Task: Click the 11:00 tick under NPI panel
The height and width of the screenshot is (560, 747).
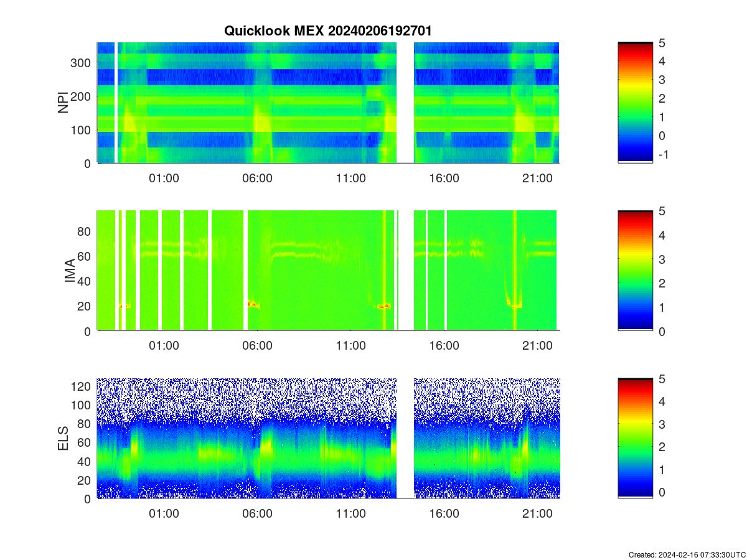Action: pyautogui.click(x=350, y=178)
